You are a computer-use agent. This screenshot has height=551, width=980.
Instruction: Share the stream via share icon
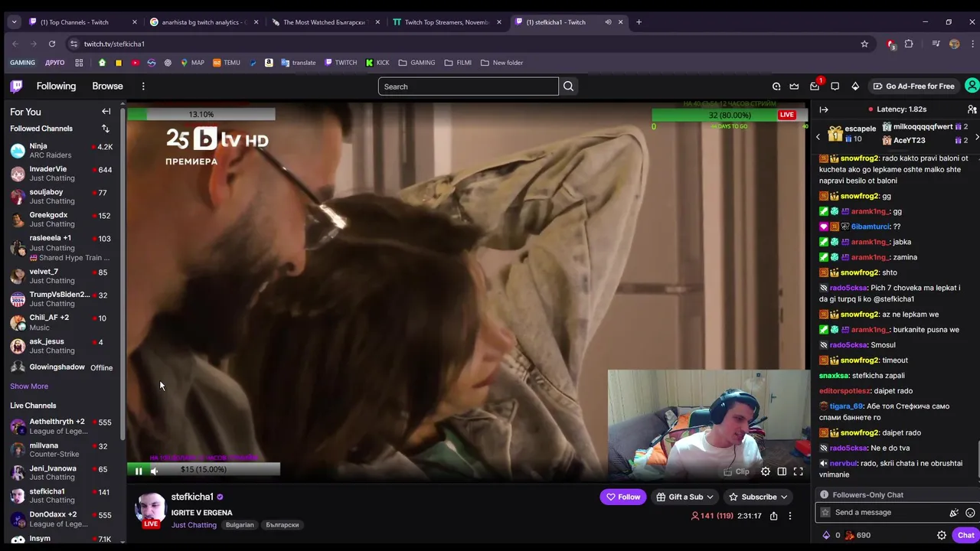pyautogui.click(x=774, y=516)
